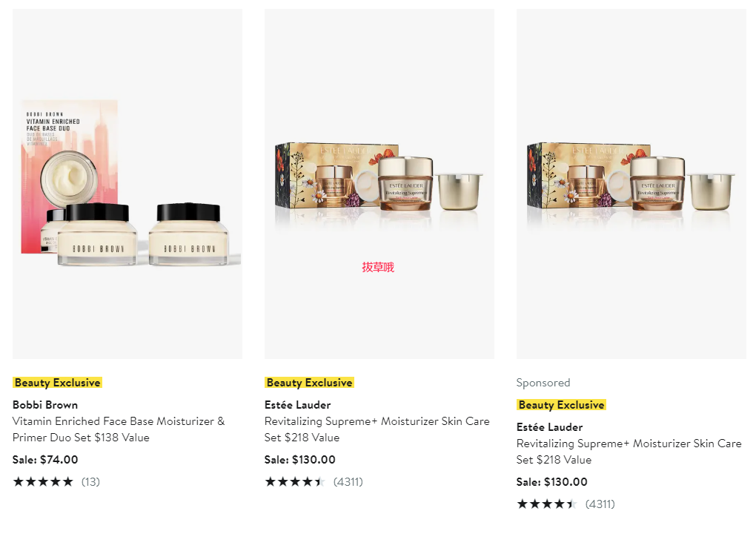Click the Beauty Exclusive badge above Bobbi Brown
The width and height of the screenshot is (756, 534).
(57, 383)
